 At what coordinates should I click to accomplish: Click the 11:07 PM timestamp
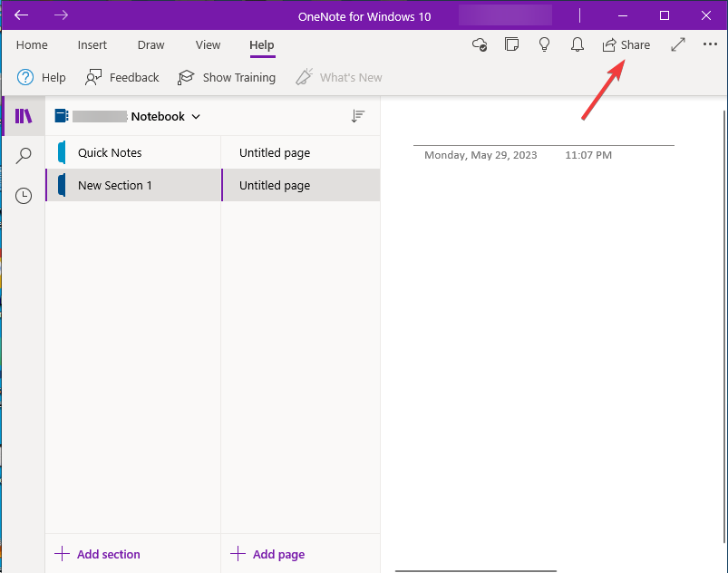tap(588, 155)
